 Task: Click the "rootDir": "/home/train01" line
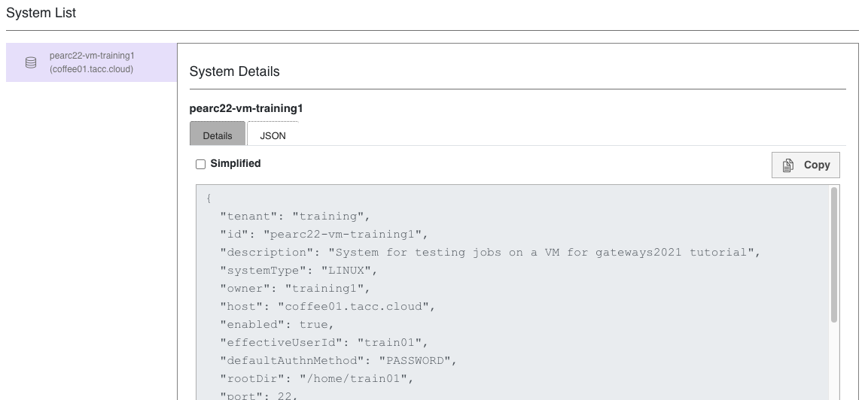(317, 379)
